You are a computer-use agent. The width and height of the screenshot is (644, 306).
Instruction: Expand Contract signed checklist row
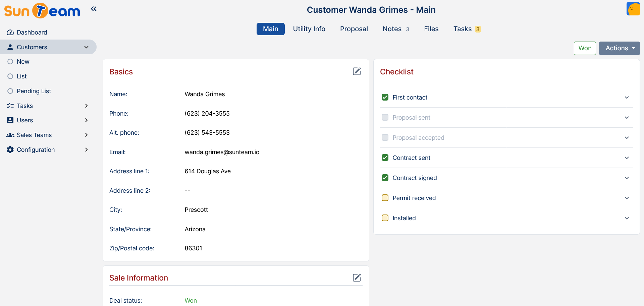point(627,178)
